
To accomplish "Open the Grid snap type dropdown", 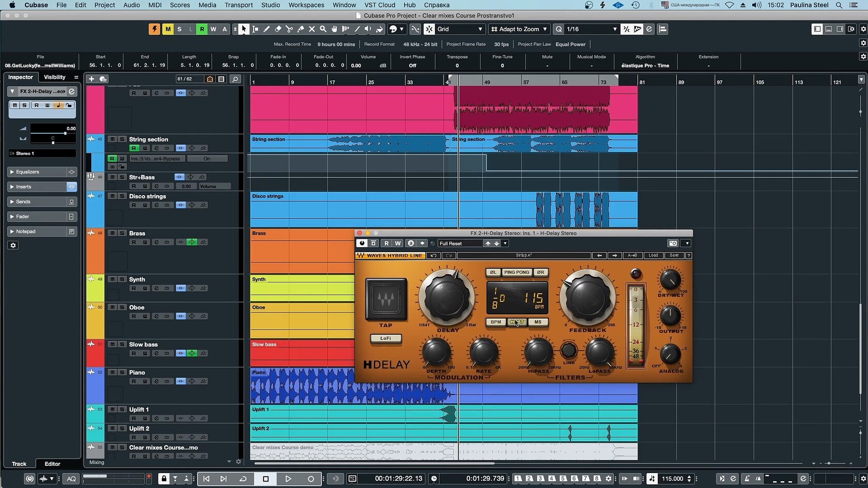I will click(460, 29).
